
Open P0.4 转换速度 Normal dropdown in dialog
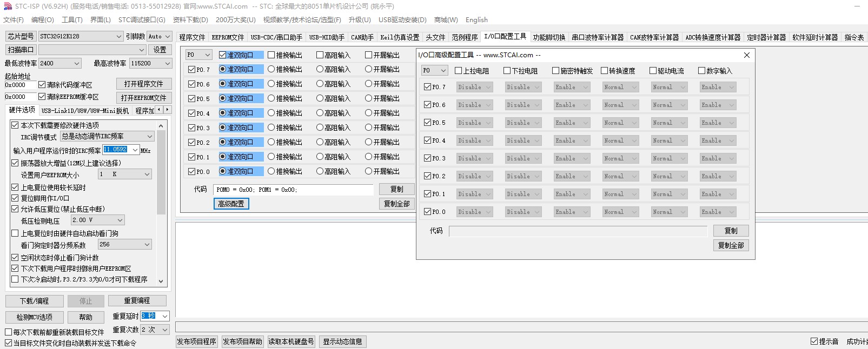(620, 140)
